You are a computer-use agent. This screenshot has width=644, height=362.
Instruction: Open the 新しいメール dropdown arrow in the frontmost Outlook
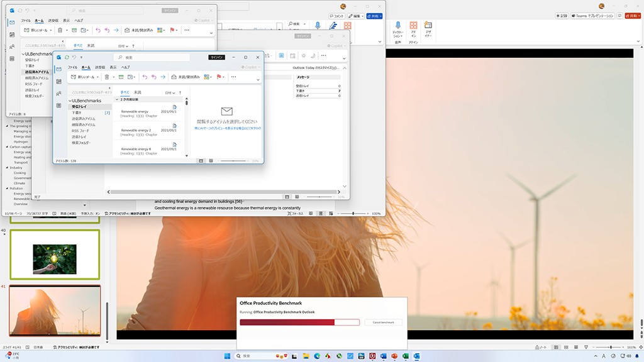[x=98, y=77]
